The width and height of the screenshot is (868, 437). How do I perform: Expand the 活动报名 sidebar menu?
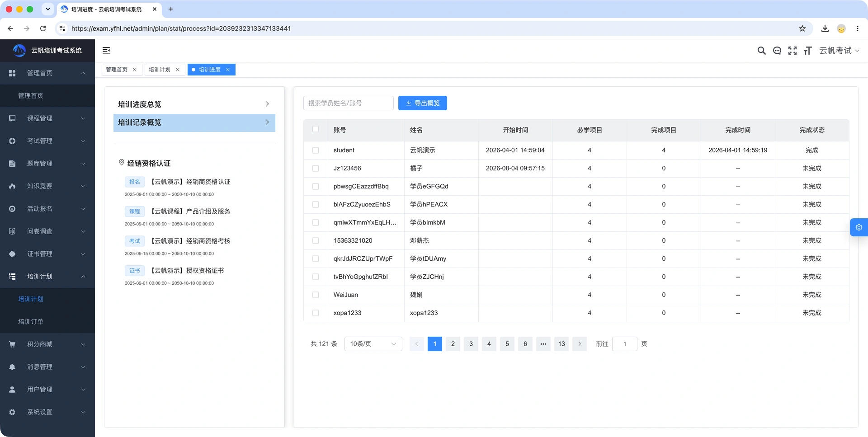click(x=47, y=209)
